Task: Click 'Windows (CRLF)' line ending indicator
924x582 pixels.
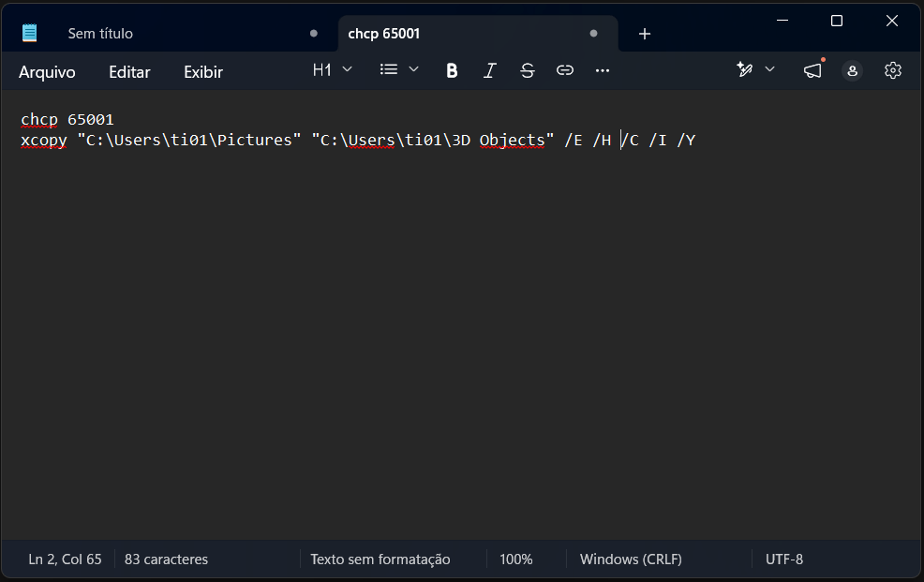Action: [631, 559]
